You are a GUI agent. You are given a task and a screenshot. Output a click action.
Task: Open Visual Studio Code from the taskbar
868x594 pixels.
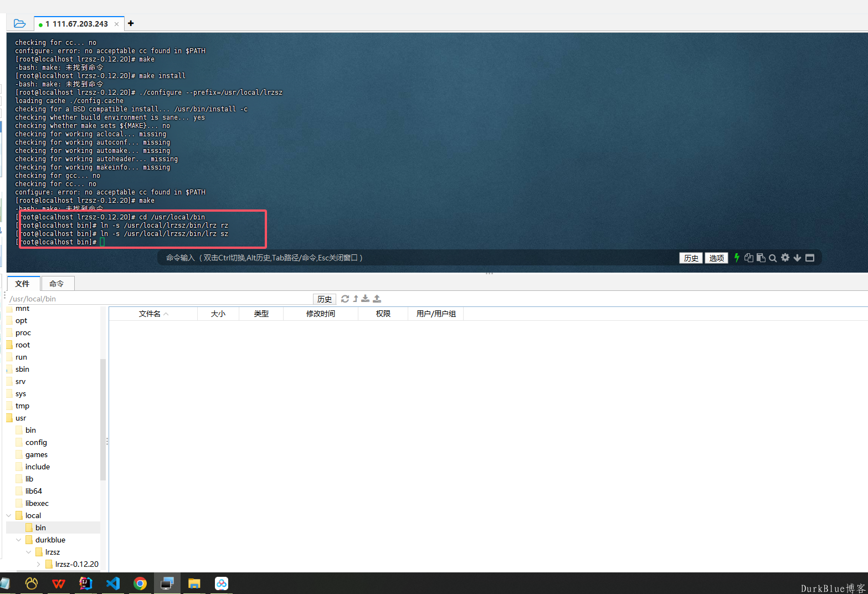click(113, 583)
